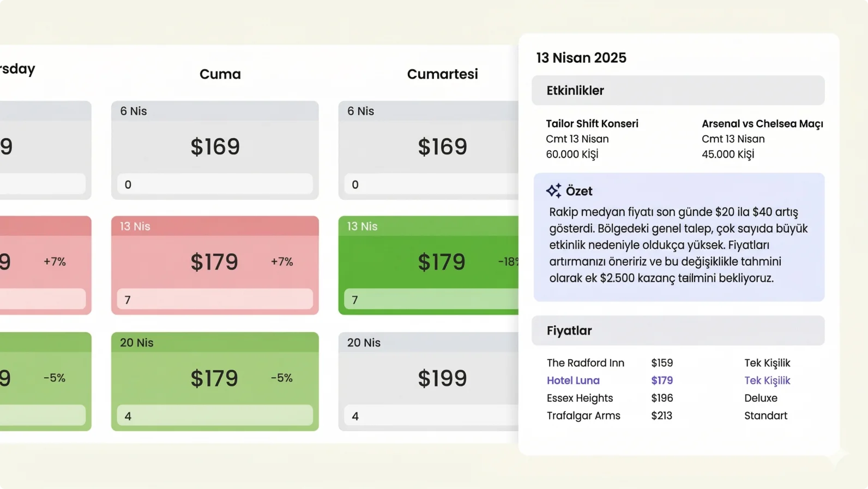Click the highlighted Hotel Luna name
The width and height of the screenshot is (868, 489).
coord(573,380)
